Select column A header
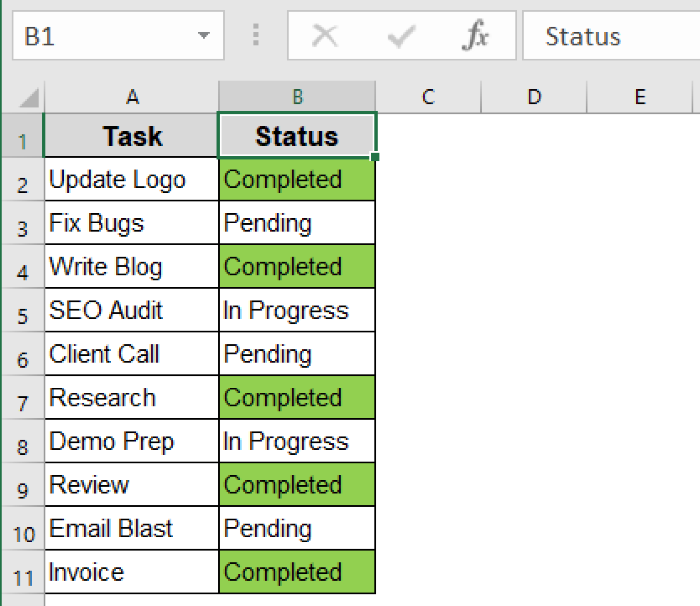Viewport: 700px width, 606px height. point(131,96)
